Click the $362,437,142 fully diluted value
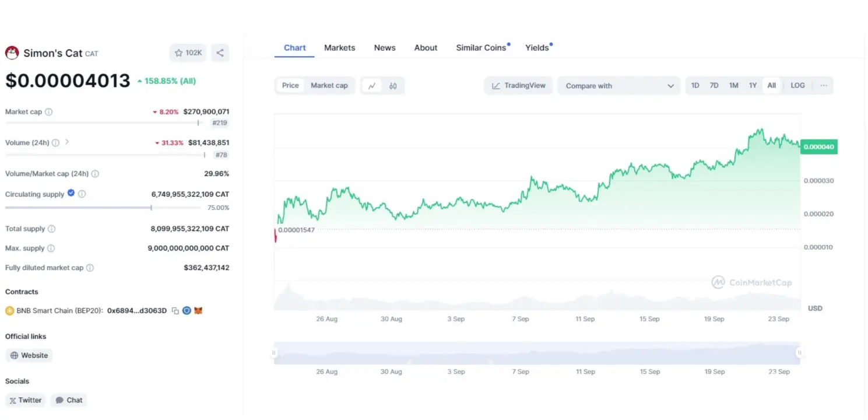Screen dimensions: 868x420 (x=206, y=268)
